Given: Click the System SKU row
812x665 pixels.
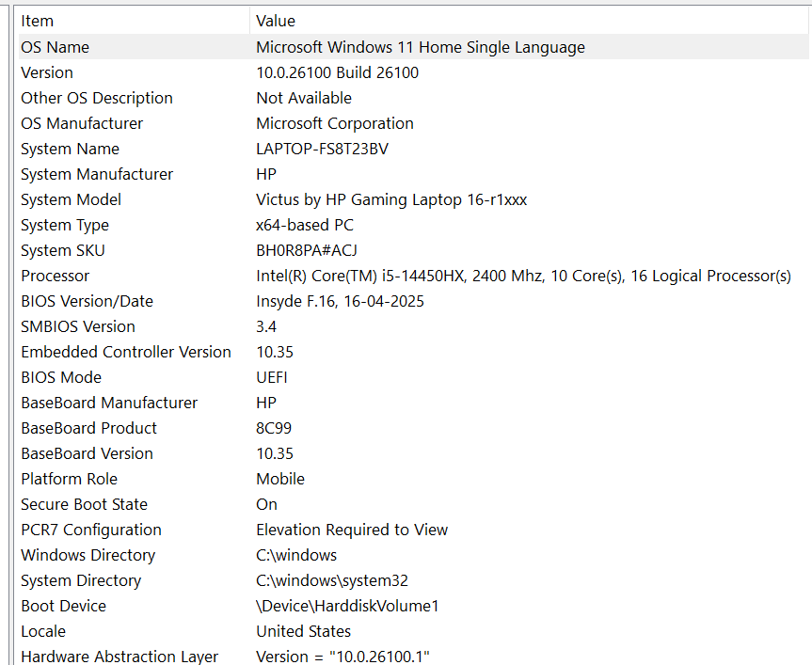Looking at the screenshot, I should pos(63,250).
